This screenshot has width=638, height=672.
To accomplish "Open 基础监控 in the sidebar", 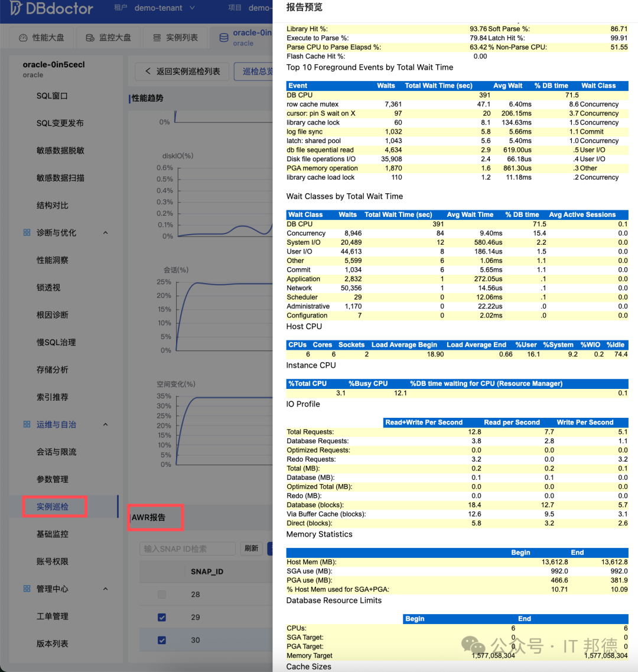I will [x=52, y=534].
